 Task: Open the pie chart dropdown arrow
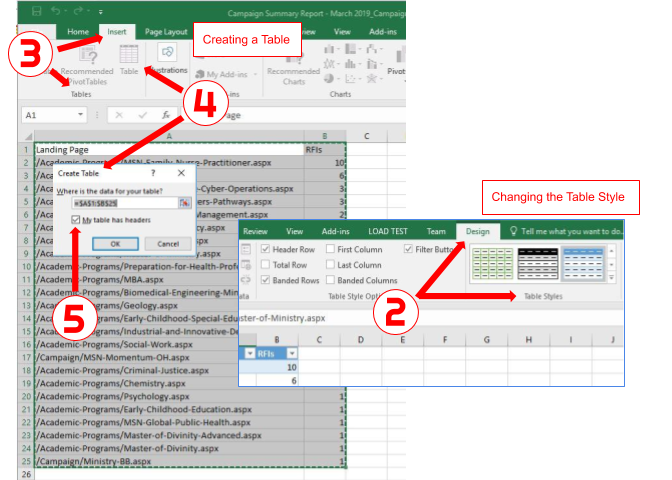(x=337, y=79)
